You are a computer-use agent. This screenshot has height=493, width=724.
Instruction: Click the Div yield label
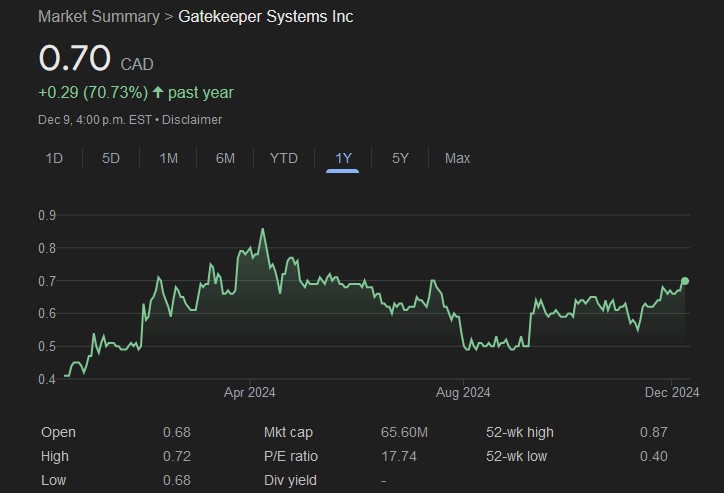pos(290,480)
